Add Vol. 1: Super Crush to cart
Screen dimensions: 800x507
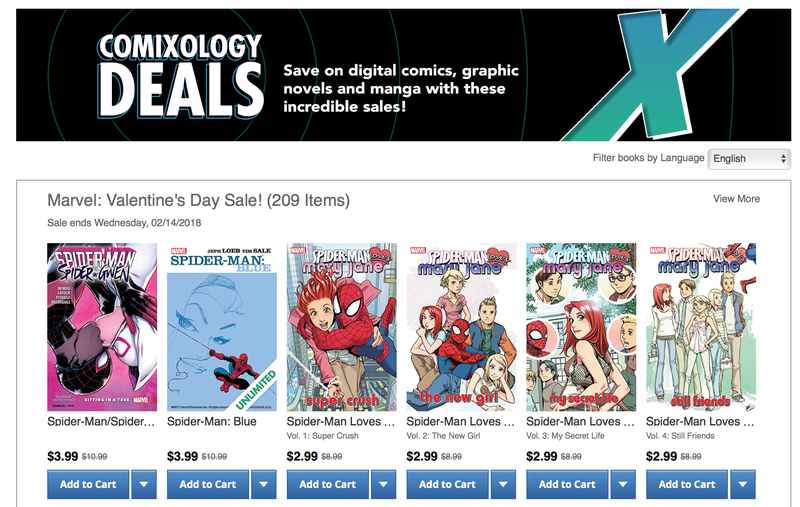328,484
